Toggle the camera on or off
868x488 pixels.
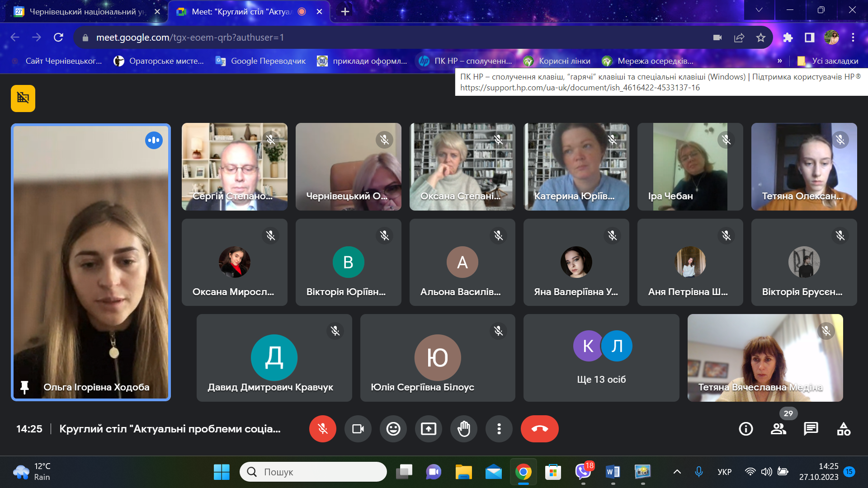point(358,428)
